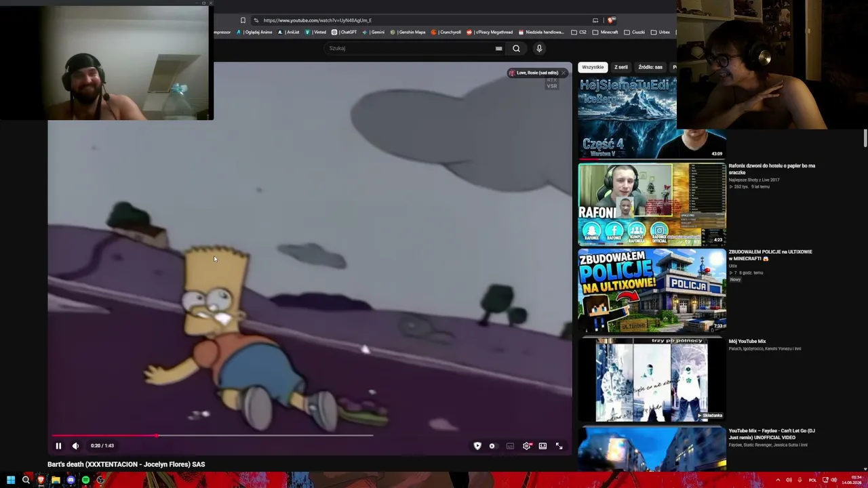
Task: Open Windows taskbar search
Action: pyautogui.click(x=26, y=481)
